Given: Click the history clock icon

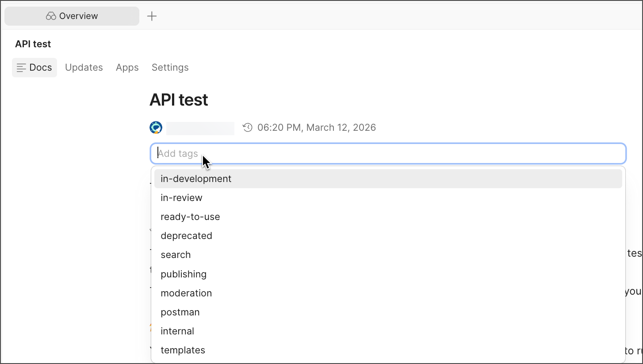Looking at the screenshot, I should tap(248, 128).
